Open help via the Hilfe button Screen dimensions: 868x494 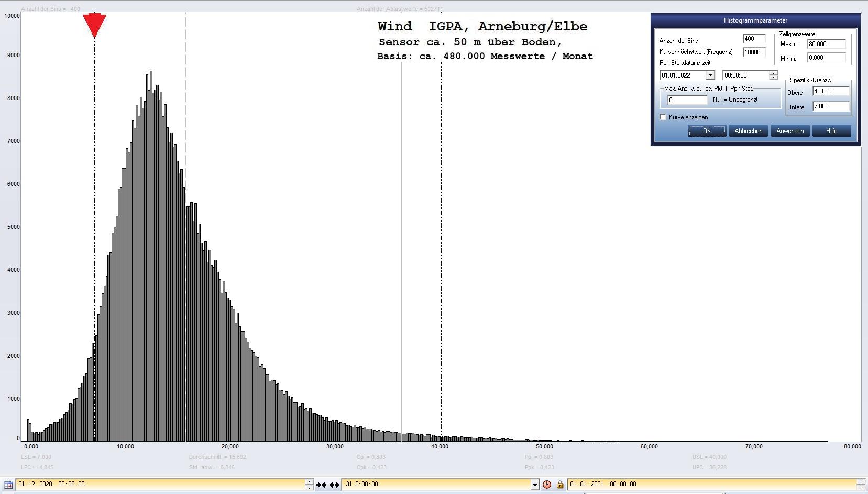[831, 131]
